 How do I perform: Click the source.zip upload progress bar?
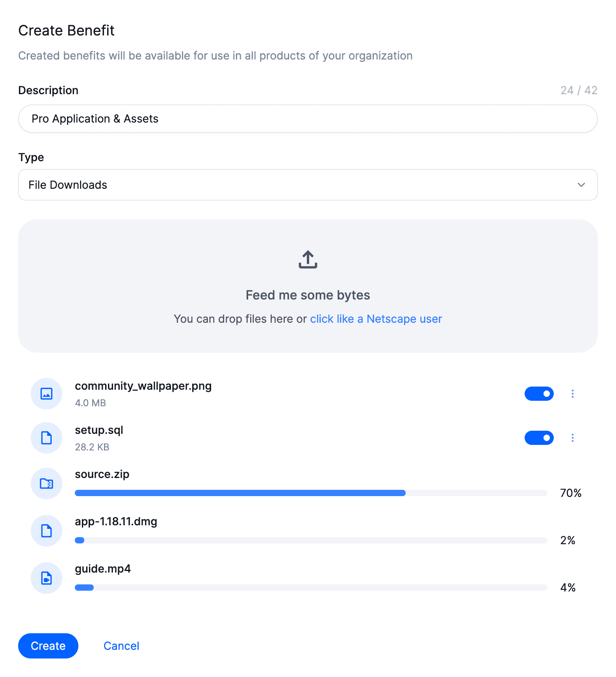click(x=311, y=493)
